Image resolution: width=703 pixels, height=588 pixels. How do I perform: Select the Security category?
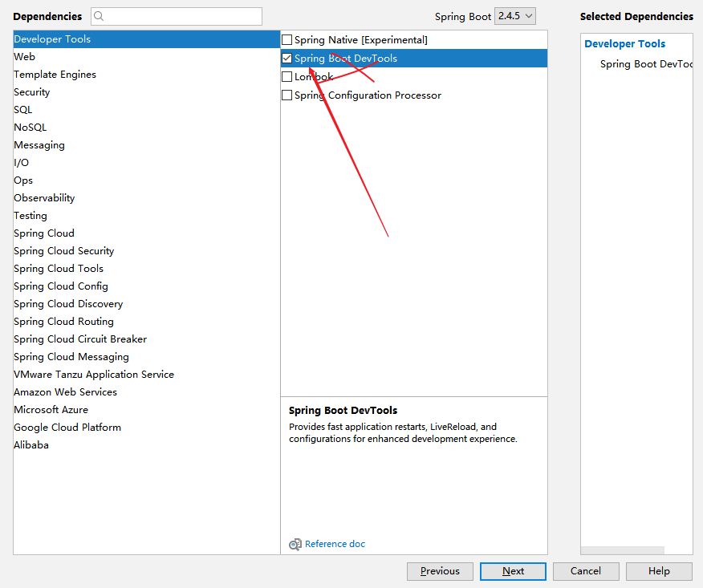click(147, 92)
